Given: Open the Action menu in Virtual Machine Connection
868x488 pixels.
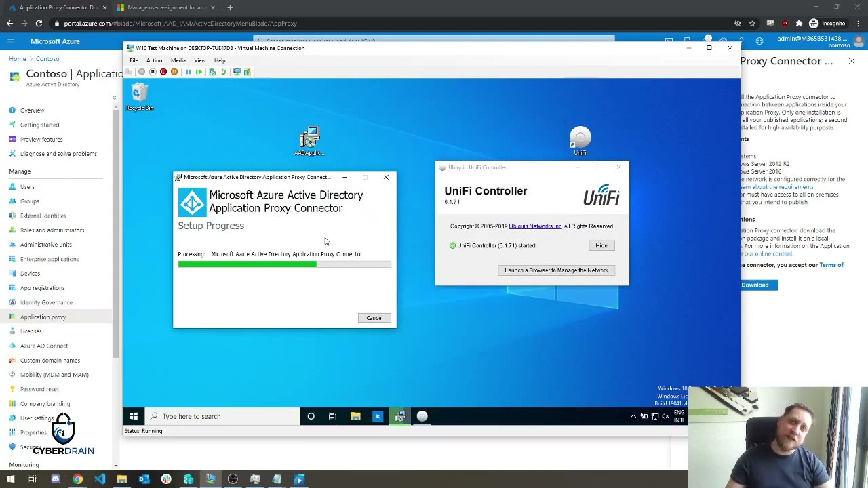Looking at the screenshot, I should [154, 60].
